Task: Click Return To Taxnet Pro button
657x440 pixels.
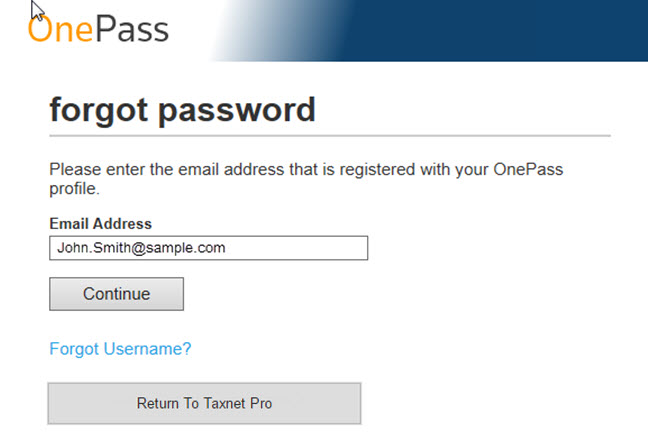Action: point(204,403)
